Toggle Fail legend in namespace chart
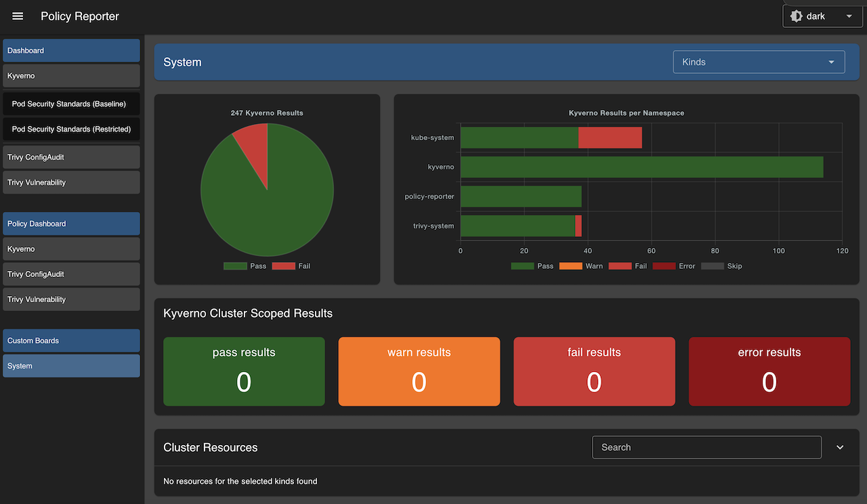Screen dimensions: 867x504 (x=628, y=266)
